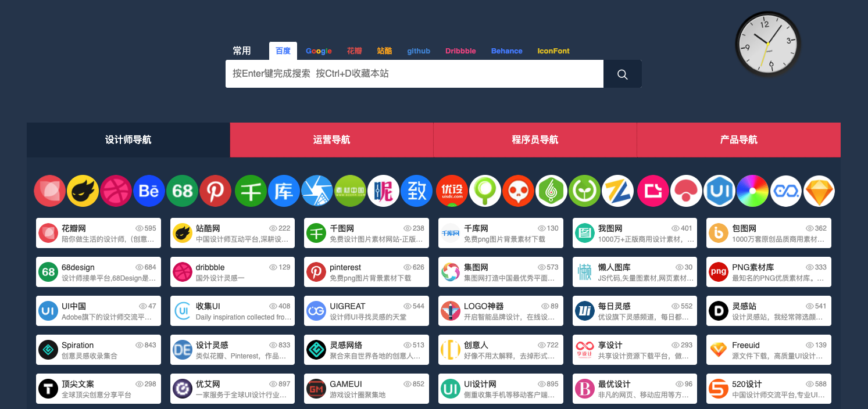Select the Dribbble search tab
The height and width of the screenshot is (409, 868).
point(460,51)
